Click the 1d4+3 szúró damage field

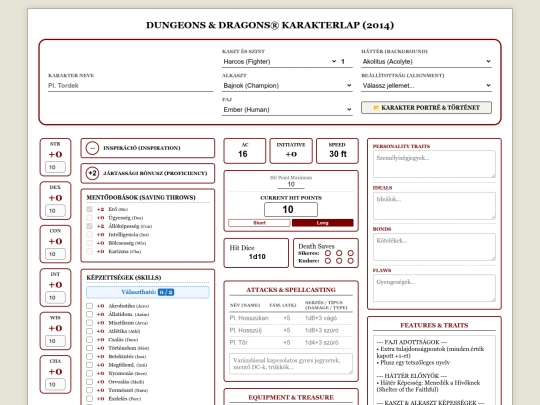[329, 342]
